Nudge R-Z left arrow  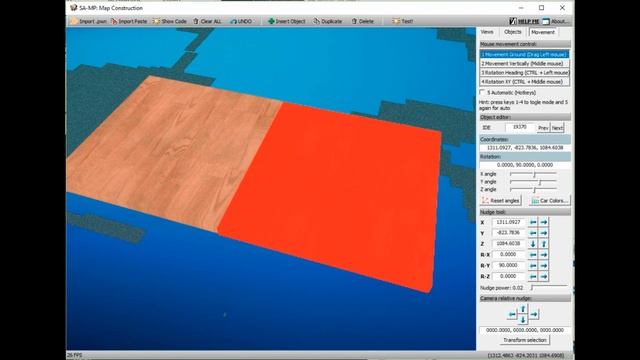[x=533, y=277]
